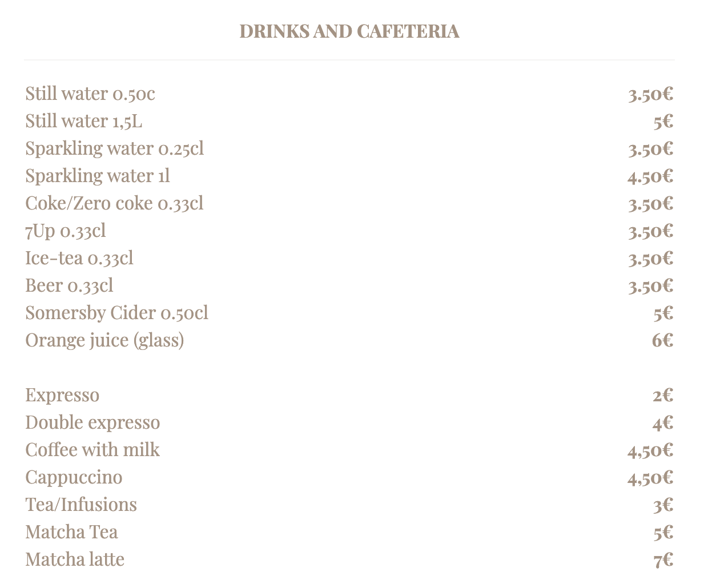
Task: Click the 7€ price for Matcha latte
Action: [663, 560]
